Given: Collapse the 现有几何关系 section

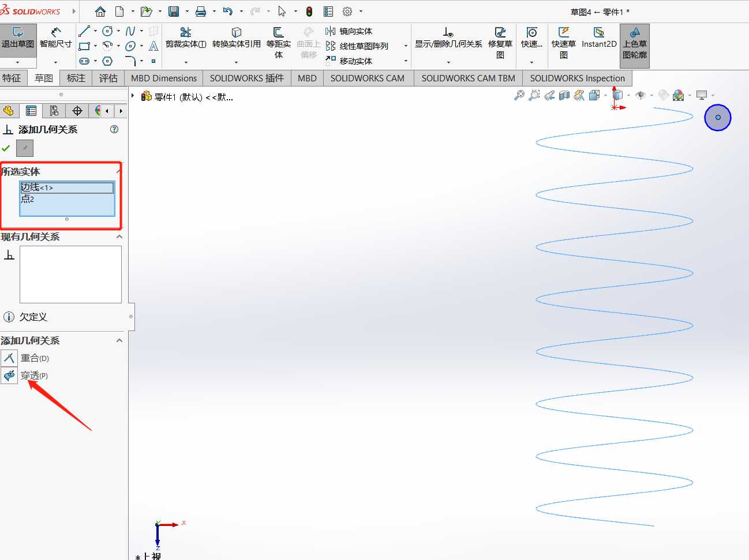Looking at the screenshot, I should [x=119, y=236].
